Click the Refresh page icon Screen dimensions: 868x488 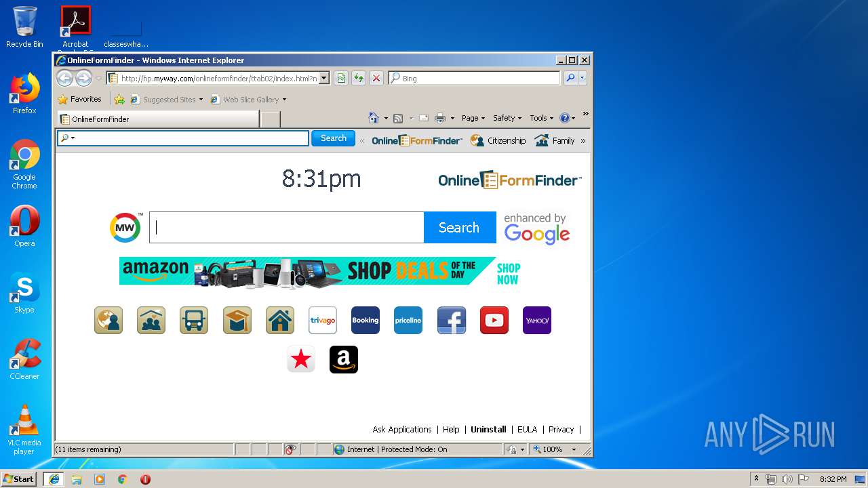359,78
